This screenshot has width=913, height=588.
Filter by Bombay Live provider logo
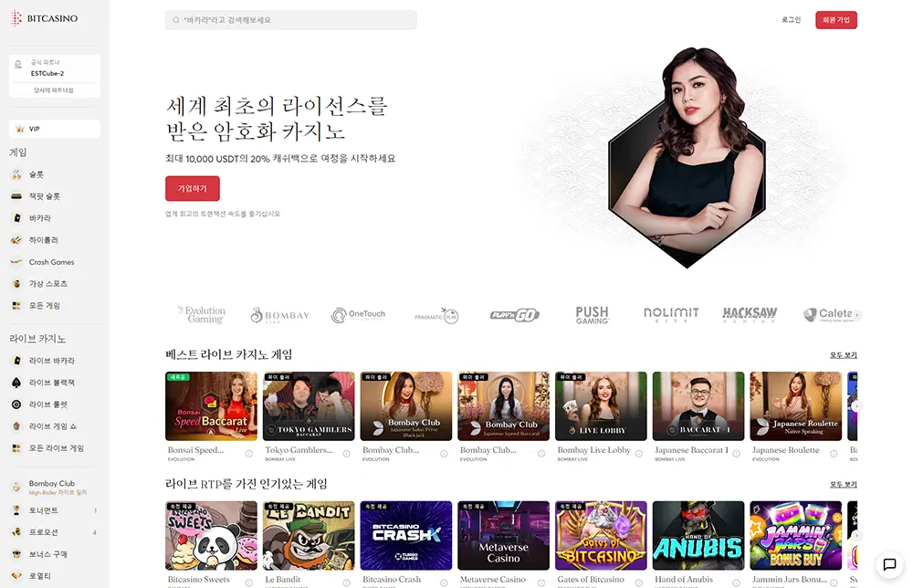[280, 315]
